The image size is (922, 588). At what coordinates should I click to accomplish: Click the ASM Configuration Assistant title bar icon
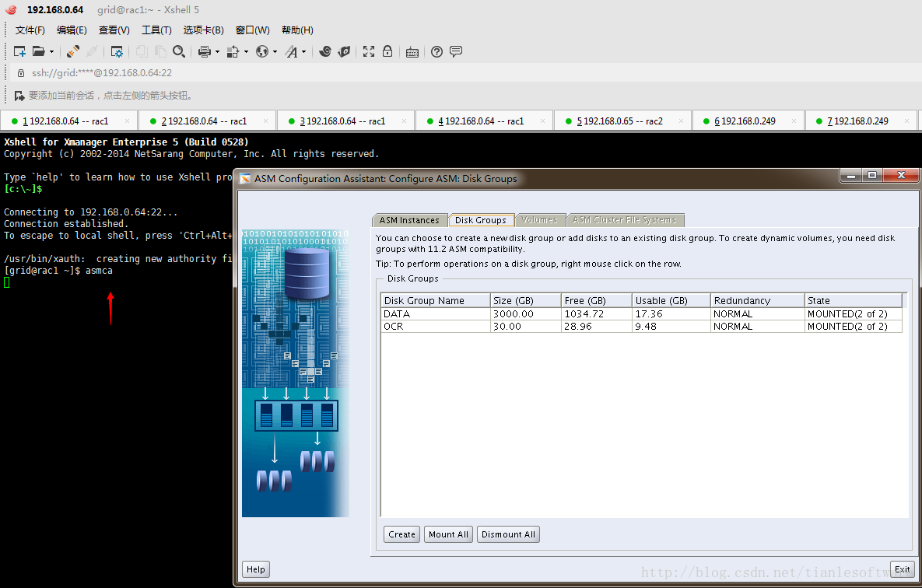coord(245,179)
